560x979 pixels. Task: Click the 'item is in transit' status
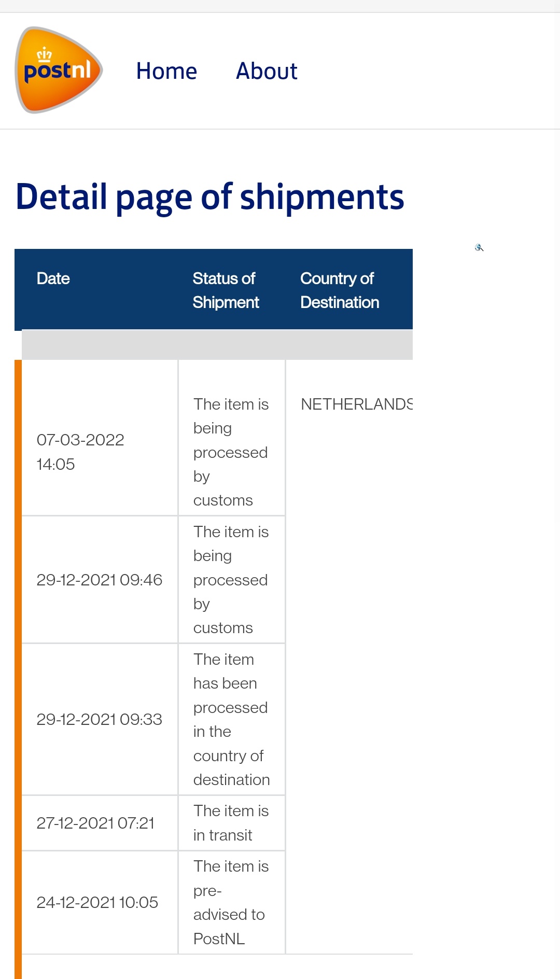point(231,823)
